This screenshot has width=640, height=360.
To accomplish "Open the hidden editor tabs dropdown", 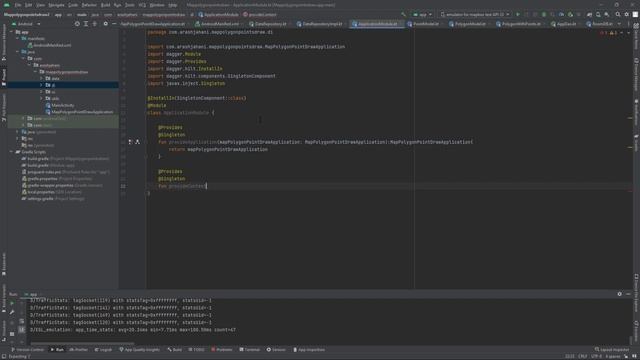I will coord(620,24).
